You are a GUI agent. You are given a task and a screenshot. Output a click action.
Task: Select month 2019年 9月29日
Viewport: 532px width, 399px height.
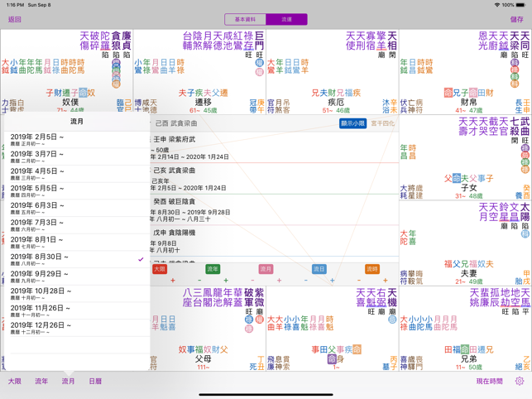click(77, 276)
